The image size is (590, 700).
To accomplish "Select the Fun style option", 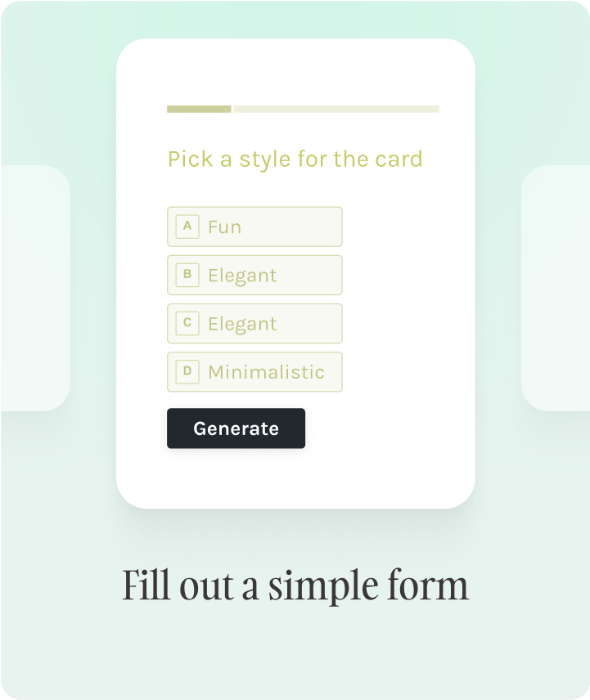I will point(254,227).
